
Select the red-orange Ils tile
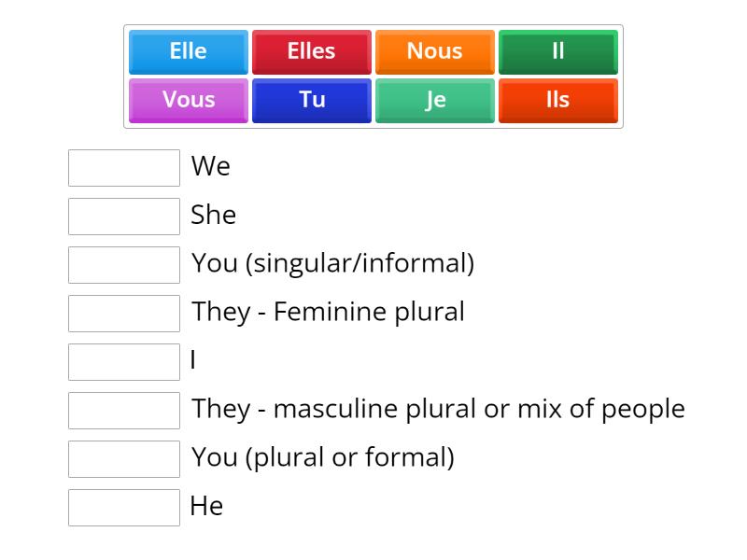pyautogui.click(x=557, y=100)
